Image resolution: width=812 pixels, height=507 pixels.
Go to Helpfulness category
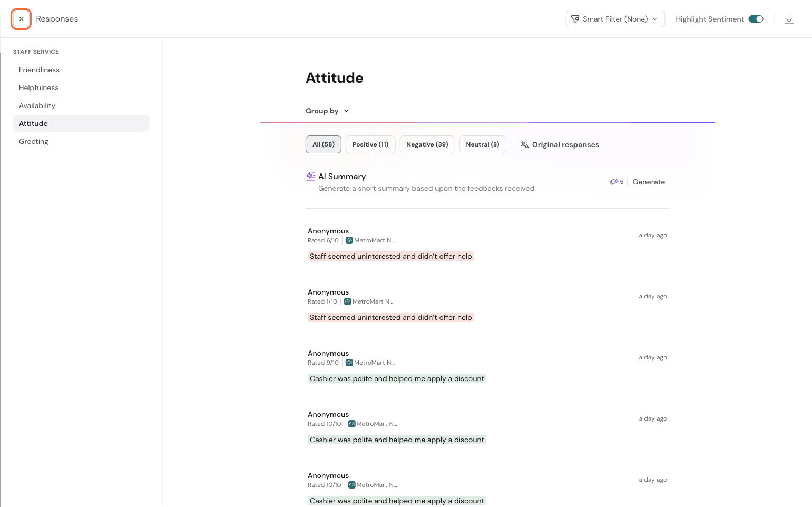(x=38, y=87)
